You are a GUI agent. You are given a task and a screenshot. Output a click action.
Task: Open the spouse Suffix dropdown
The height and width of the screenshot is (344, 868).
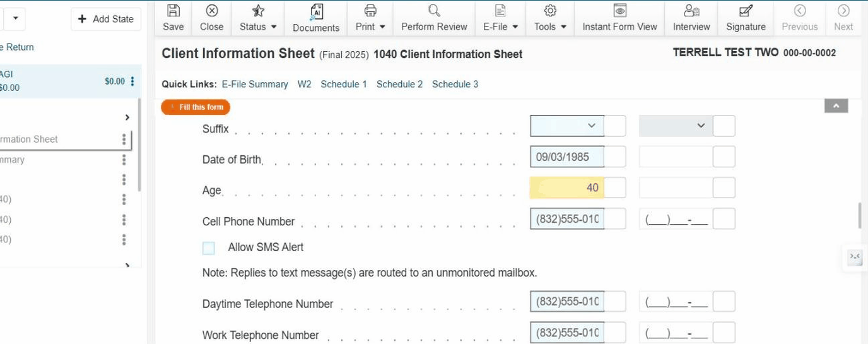point(676,126)
